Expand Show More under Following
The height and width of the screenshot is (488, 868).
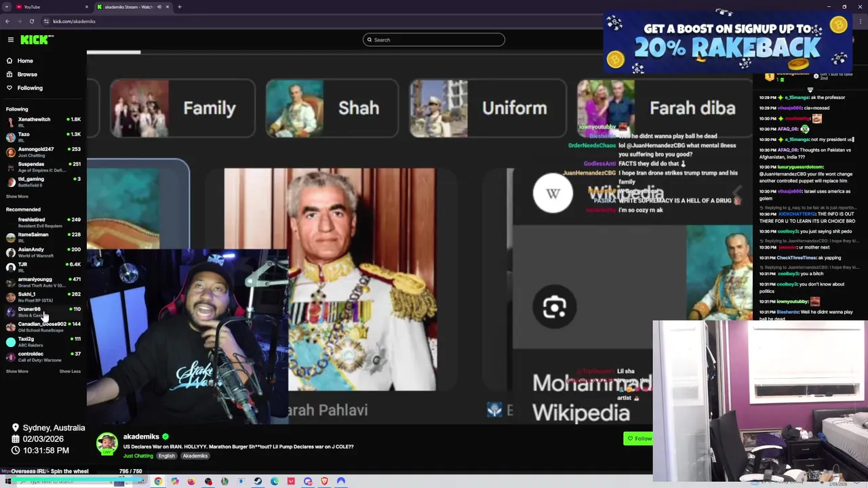(17, 196)
